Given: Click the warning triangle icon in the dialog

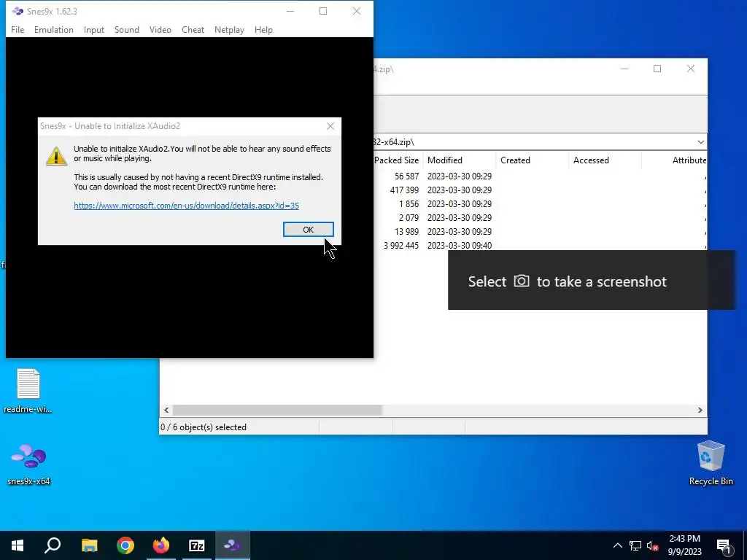Looking at the screenshot, I should click(x=56, y=156).
